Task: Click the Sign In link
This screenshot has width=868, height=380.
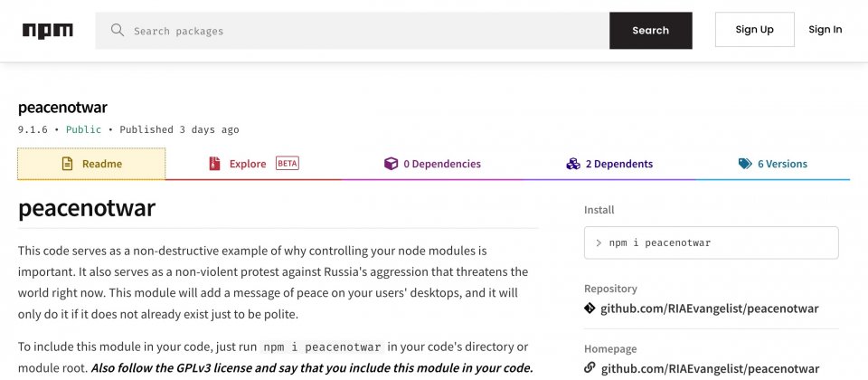Action: (825, 29)
